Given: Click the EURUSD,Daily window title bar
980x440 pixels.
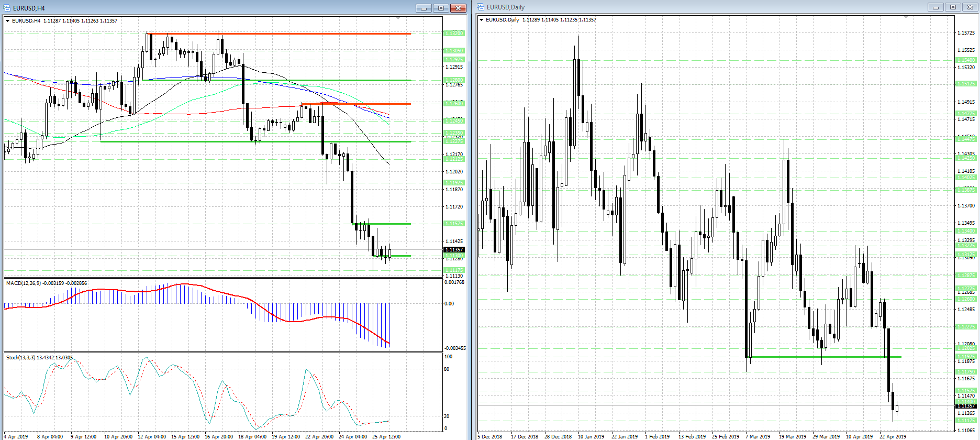Looking at the screenshot, I should (681, 7).
